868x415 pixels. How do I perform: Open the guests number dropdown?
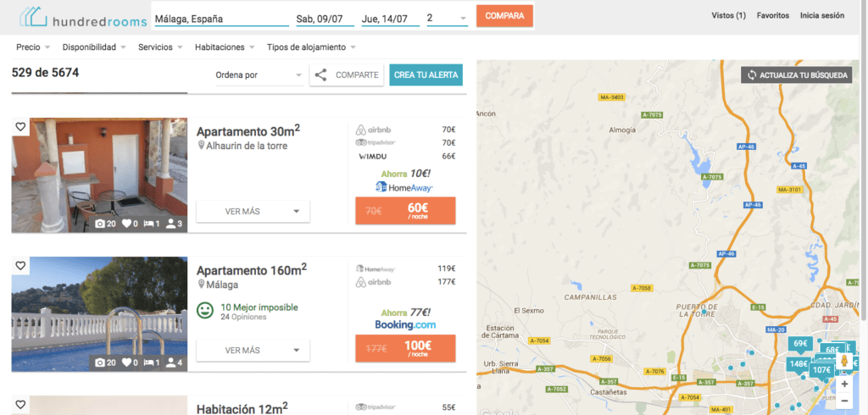[x=448, y=19]
